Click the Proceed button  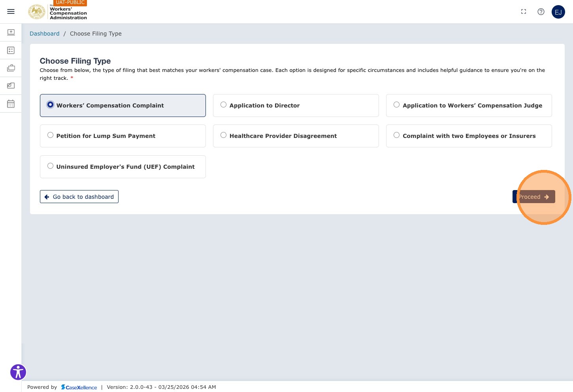click(534, 197)
